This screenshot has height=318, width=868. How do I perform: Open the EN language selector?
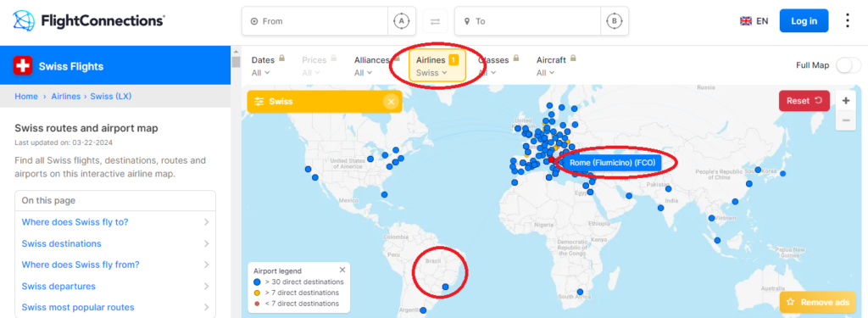coord(754,21)
